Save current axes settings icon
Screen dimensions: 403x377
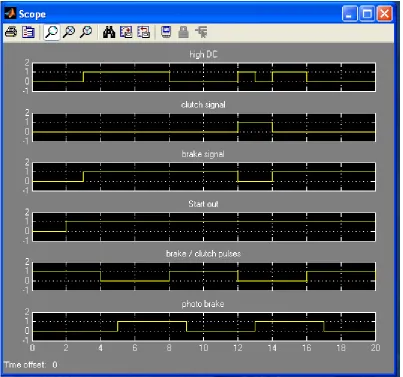(126, 32)
